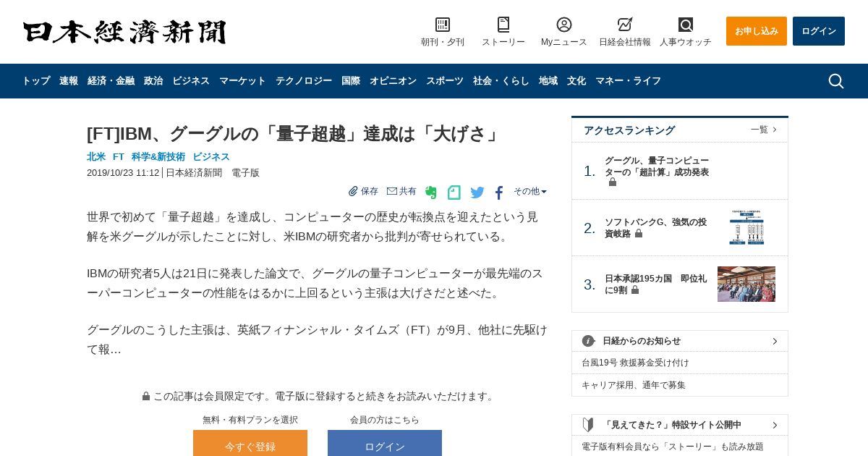868x456 pixels.
Task: Open 人事ウオッチ search icon
Action: click(686, 25)
